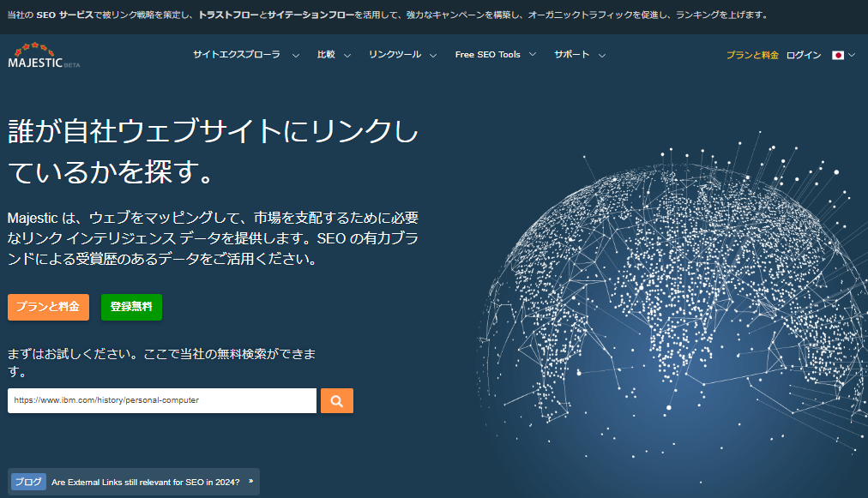The width and height of the screenshot is (868, 498).
Task: Open the リンクツール menu
Action: [x=395, y=54]
